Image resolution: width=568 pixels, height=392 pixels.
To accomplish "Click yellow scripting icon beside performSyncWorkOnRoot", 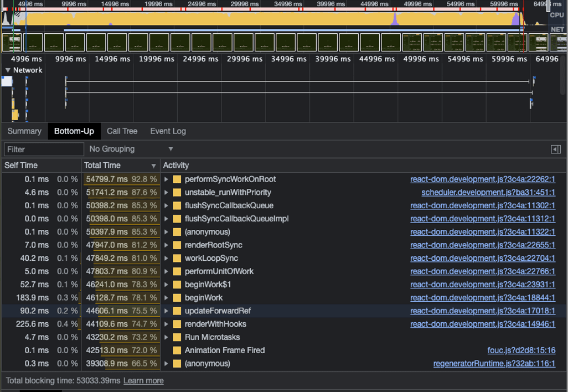I will 177,179.
